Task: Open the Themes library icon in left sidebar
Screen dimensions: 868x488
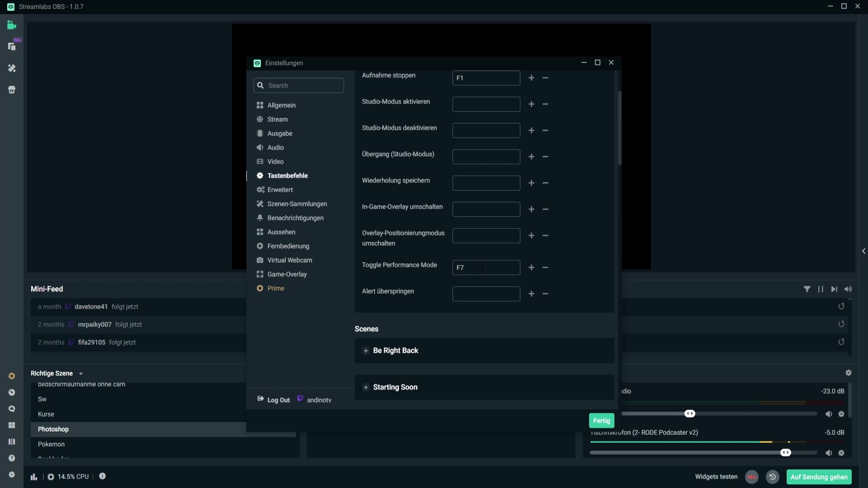Action: click(x=12, y=68)
